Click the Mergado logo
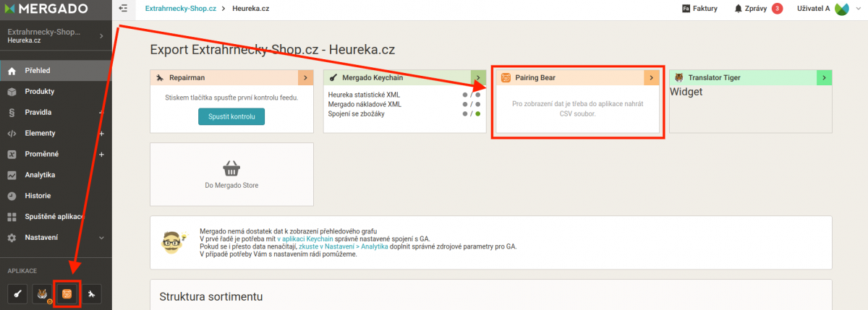The width and height of the screenshot is (868, 310). 48,9
